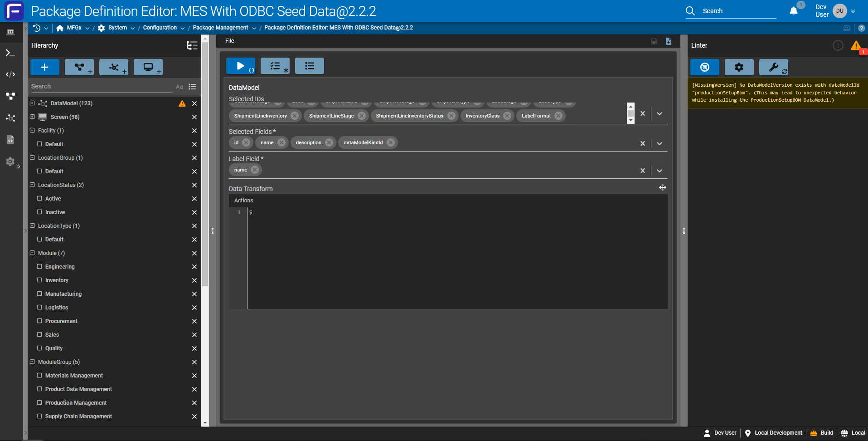Expand the Screen (98) tree node
The width and height of the screenshot is (868, 441).
[32, 117]
